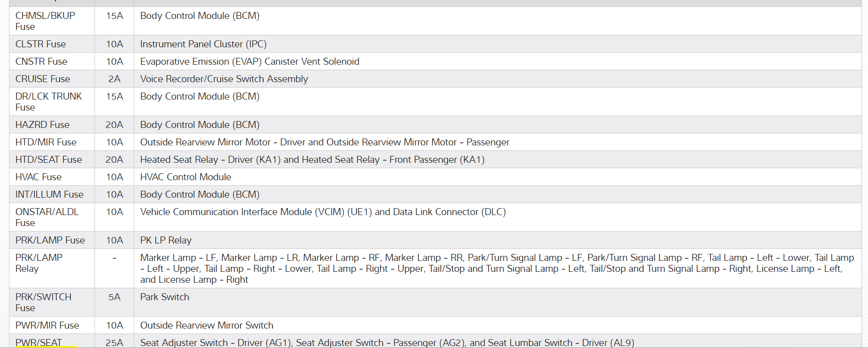868x348 pixels.
Task: Click the Park Switch description
Action: [x=165, y=297]
